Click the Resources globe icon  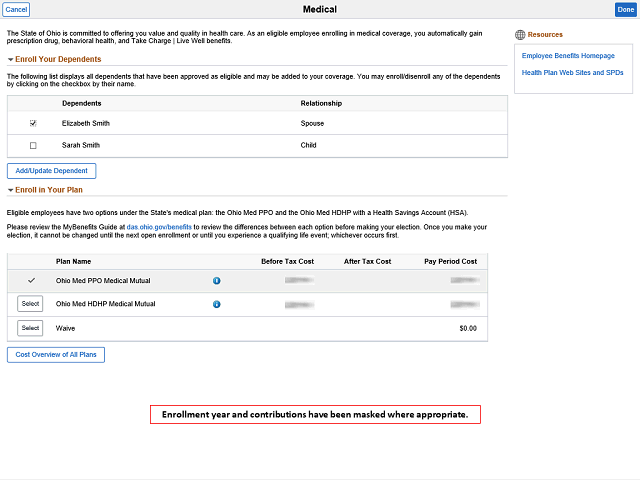click(520, 35)
